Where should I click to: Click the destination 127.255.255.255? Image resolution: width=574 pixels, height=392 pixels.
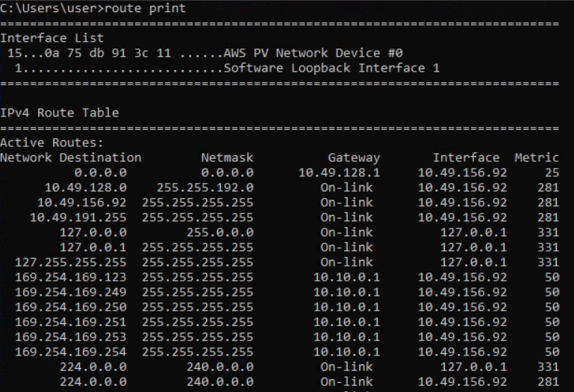click(x=70, y=262)
